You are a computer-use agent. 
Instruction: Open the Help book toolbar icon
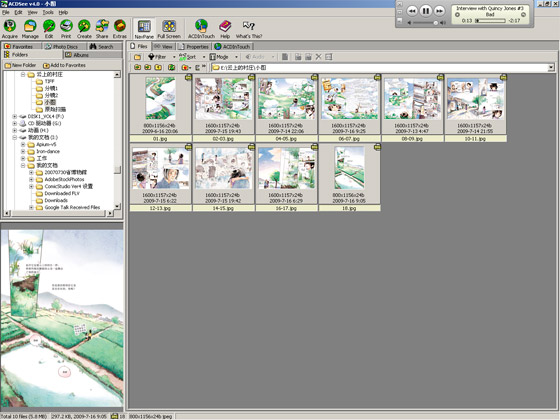point(225,29)
